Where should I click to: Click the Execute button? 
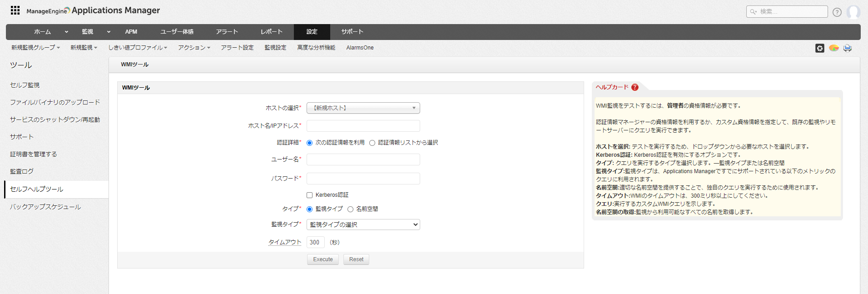click(x=322, y=259)
